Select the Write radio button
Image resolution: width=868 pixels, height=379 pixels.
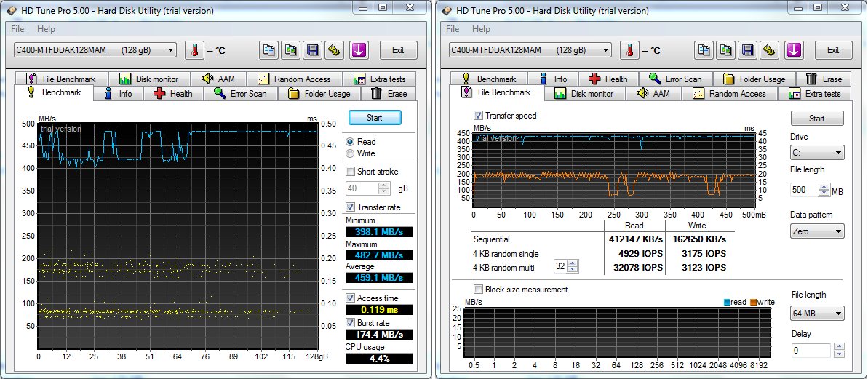point(351,153)
